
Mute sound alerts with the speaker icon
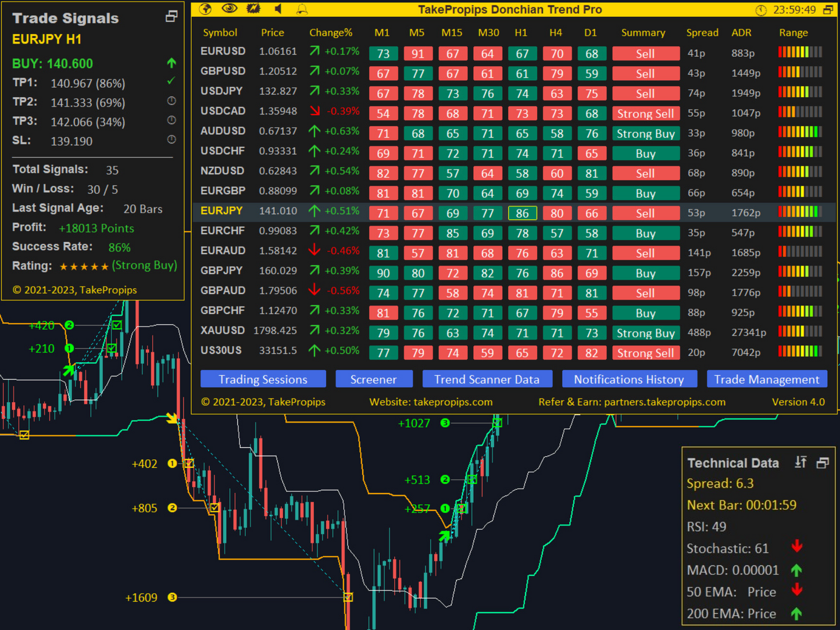tap(278, 9)
